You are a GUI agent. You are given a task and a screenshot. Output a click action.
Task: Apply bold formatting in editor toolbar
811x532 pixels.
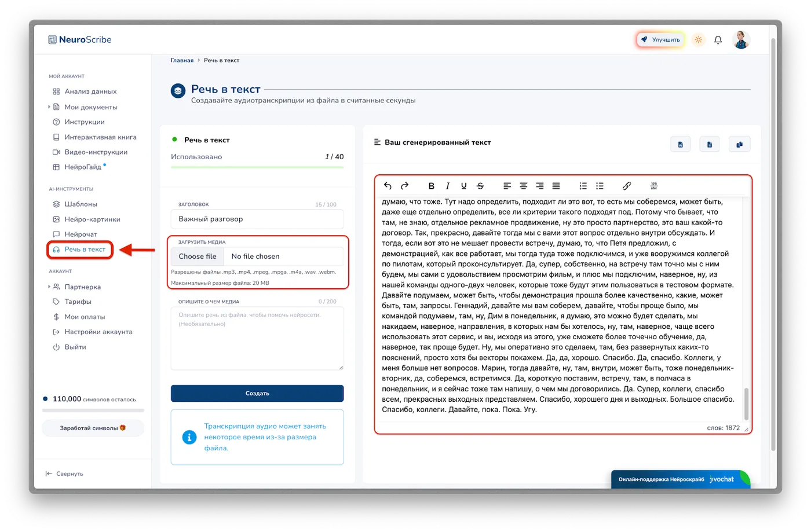click(431, 186)
